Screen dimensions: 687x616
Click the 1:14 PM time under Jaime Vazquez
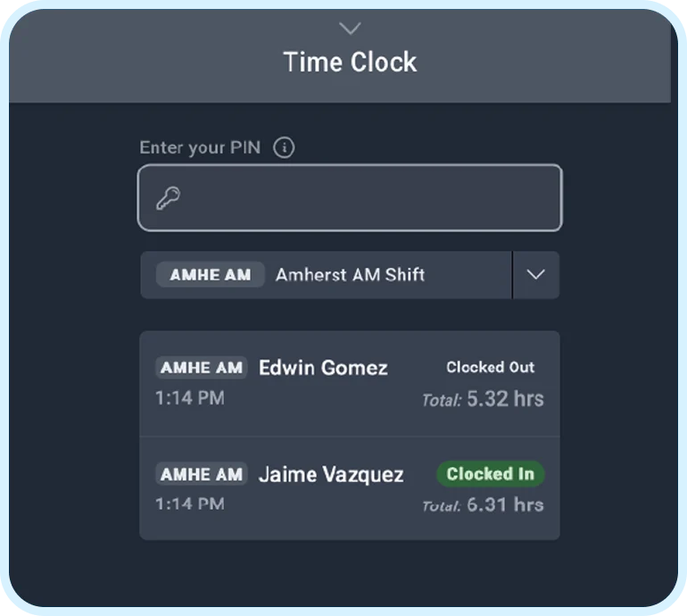coord(190,504)
